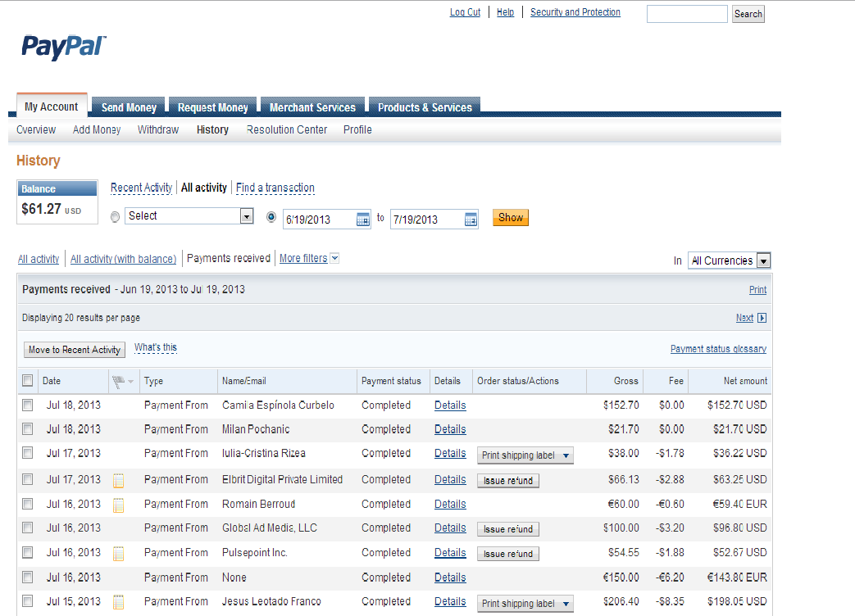Open note icon for Jesus Leotado Franco payment
This screenshot has height=616, width=855.
(118, 602)
